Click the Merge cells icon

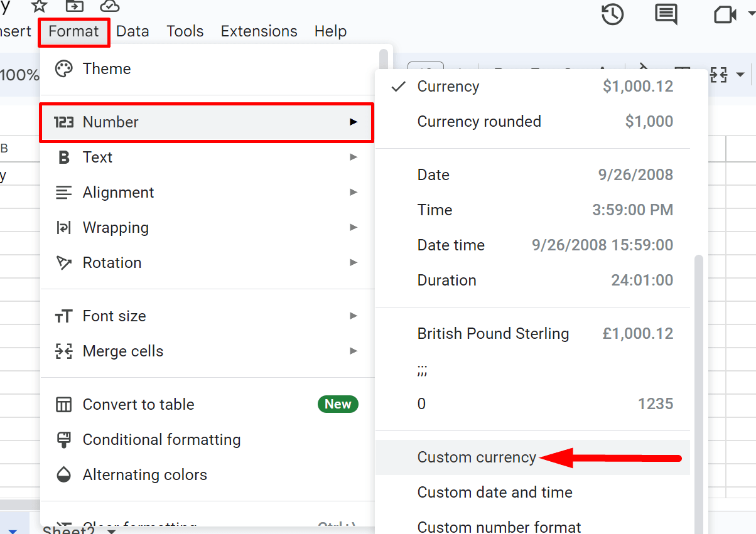(x=63, y=351)
